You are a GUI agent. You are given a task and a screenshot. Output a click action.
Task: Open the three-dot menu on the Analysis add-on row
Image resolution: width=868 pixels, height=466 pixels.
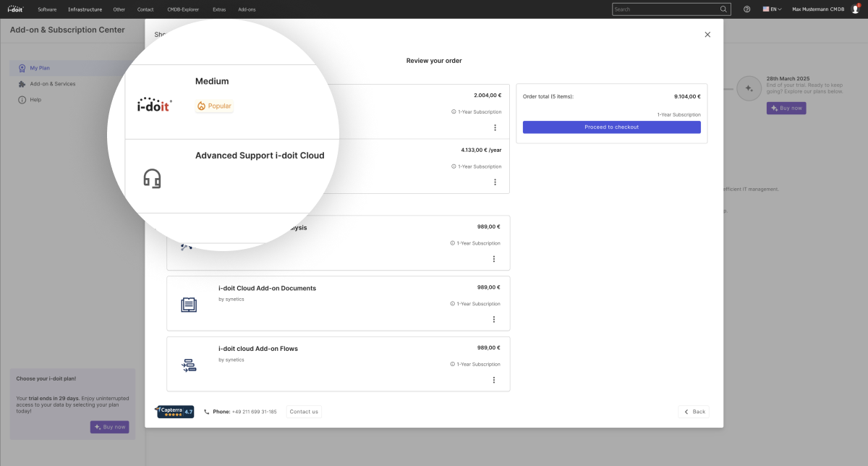(x=494, y=259)
